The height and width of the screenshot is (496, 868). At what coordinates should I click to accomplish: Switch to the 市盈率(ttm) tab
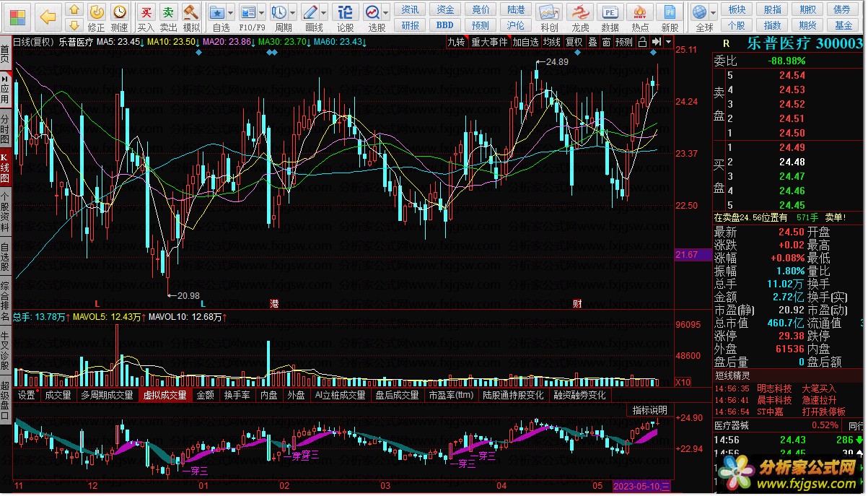(x=451, y=395)
